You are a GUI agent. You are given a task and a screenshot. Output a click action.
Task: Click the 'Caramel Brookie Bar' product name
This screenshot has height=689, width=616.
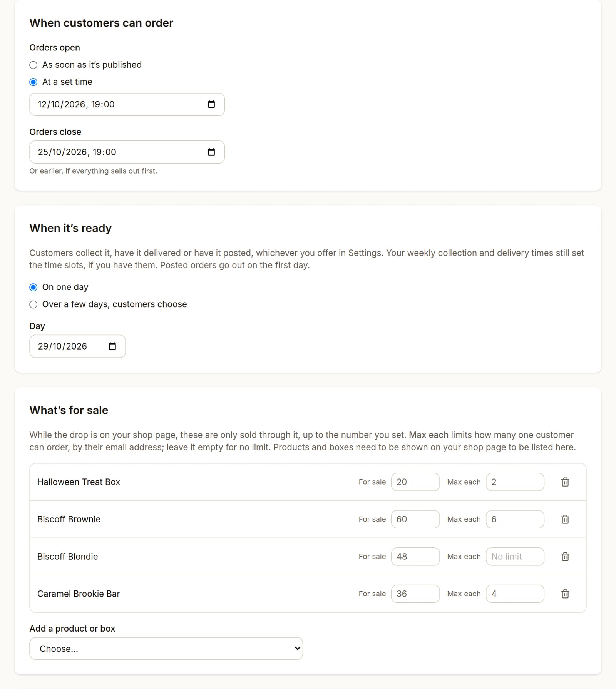79,594
